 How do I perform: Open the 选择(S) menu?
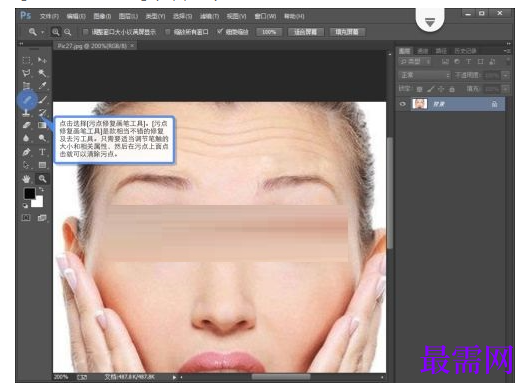pos(182,16)
